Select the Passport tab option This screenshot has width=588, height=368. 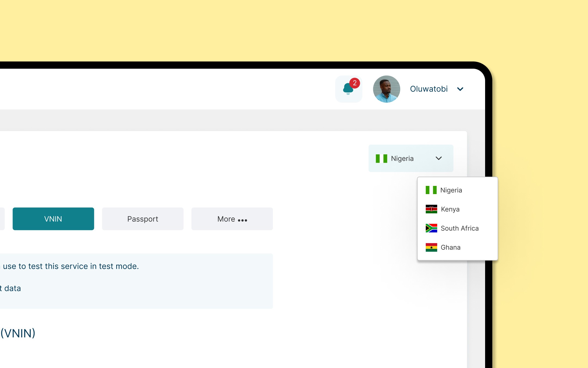[143, 219]
